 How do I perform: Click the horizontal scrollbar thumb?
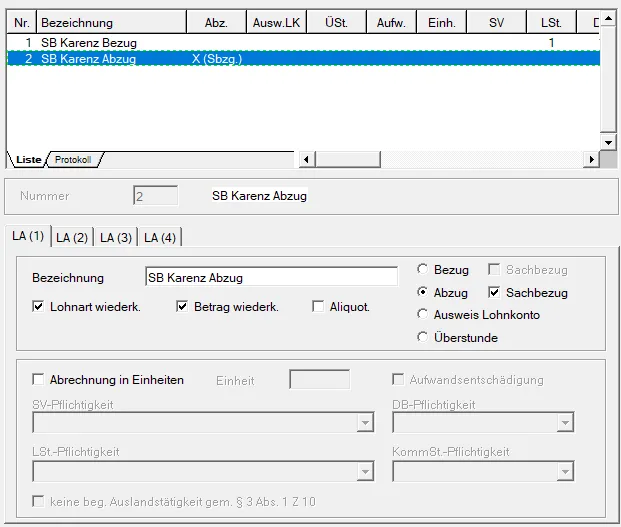[348, 160]
